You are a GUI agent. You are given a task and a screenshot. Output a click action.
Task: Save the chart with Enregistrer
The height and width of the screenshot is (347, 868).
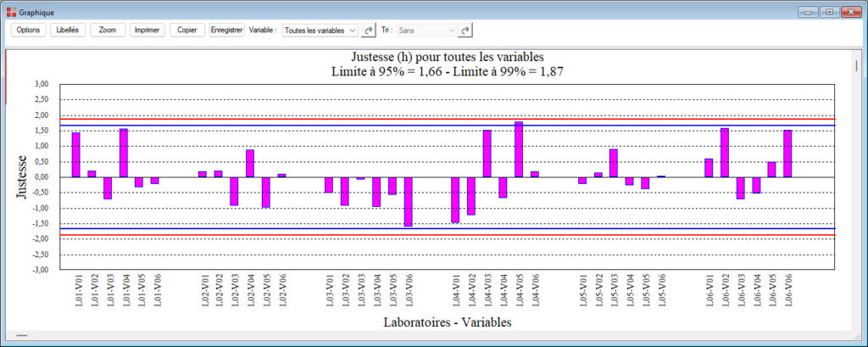pos(226,30)
